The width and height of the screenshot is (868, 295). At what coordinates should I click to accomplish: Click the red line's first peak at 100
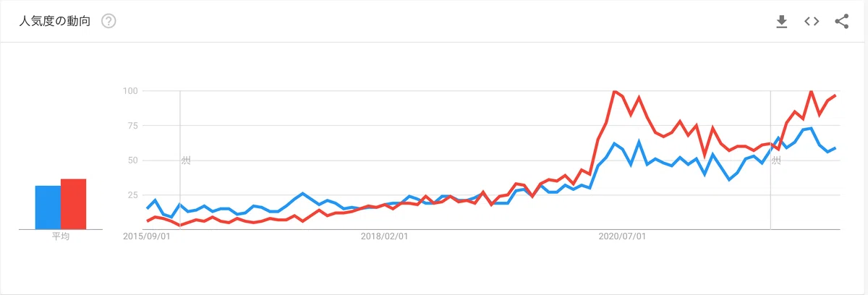click(614, 91)
